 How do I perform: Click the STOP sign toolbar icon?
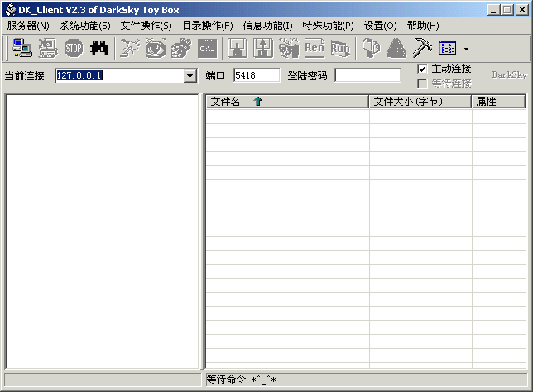coord(74,48)
